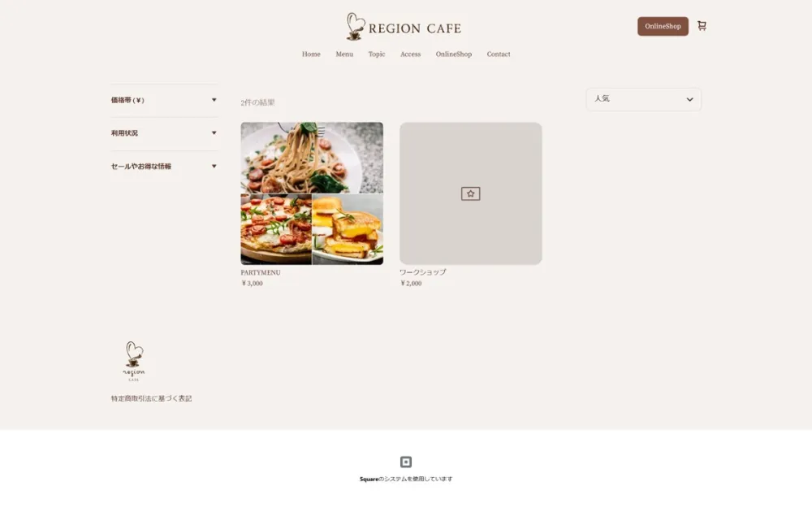Open the Contact nav item
This screenshot has height=508, width=812.
pyautogui.click(x=499, y=54)
